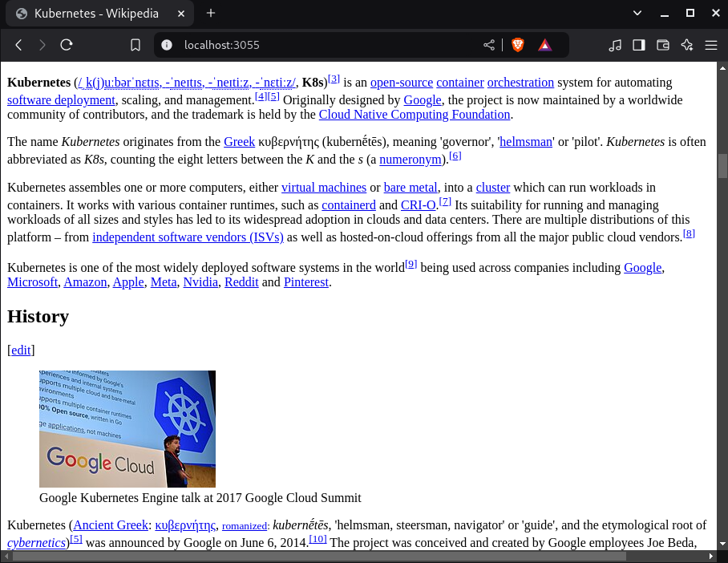Viewport: 728px width, 563px height.
Task: Open the virtual machines link
Action: (x=324, y=188)
